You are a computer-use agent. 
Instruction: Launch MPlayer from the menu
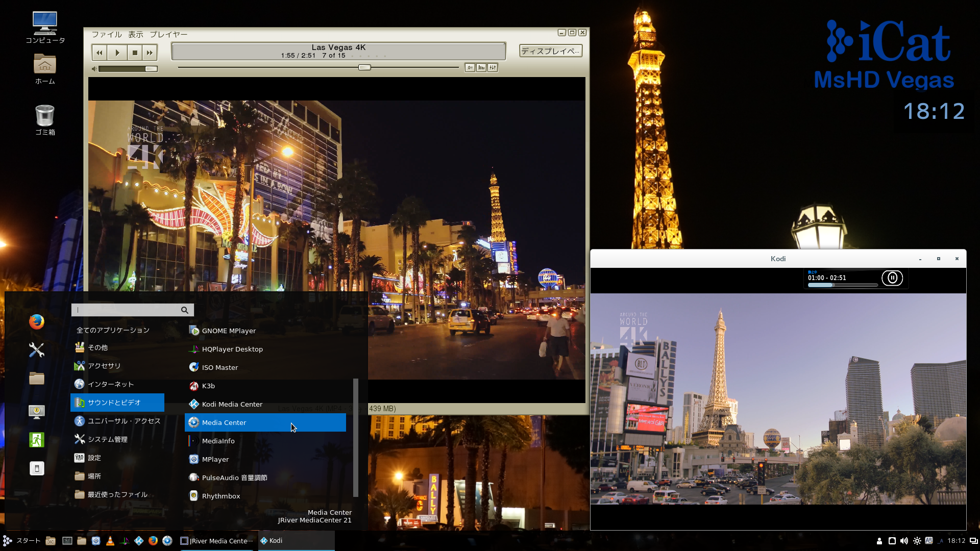[265, 459]
